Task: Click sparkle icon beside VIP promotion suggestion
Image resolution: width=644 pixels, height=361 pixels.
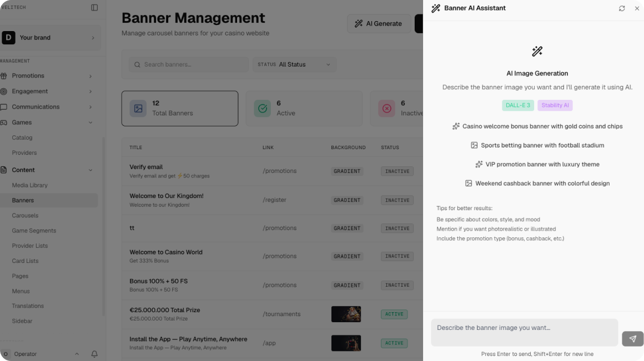Action: coord(479,164)
